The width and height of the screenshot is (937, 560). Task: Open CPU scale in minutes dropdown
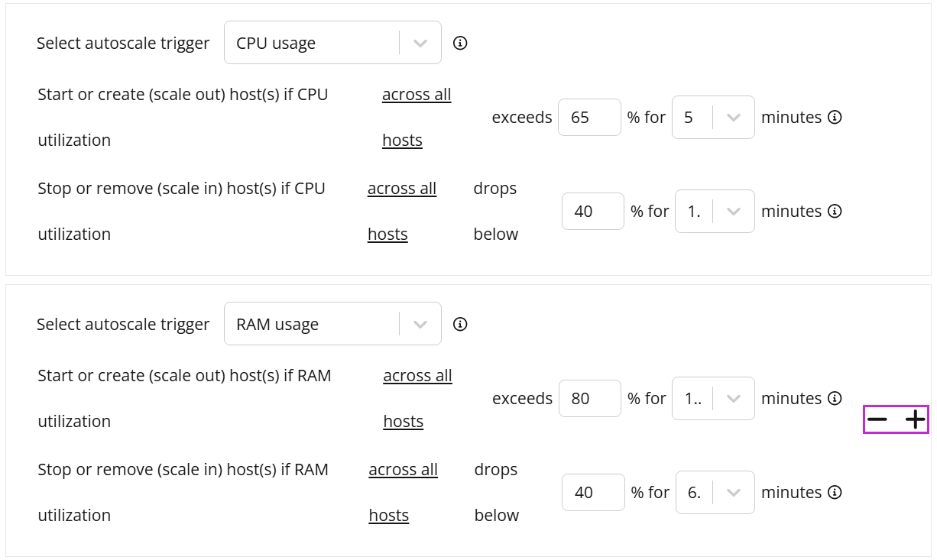(x=715, y=211)
